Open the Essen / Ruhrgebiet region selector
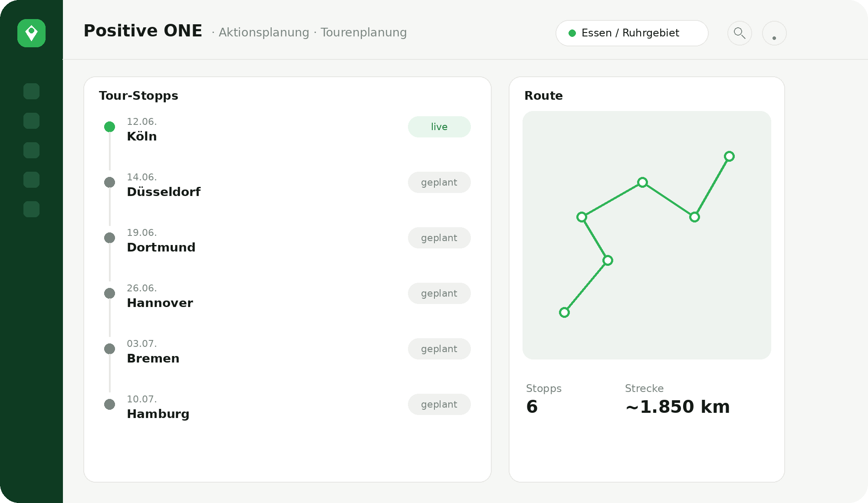868x503 pixels. (x=632, y=33)
